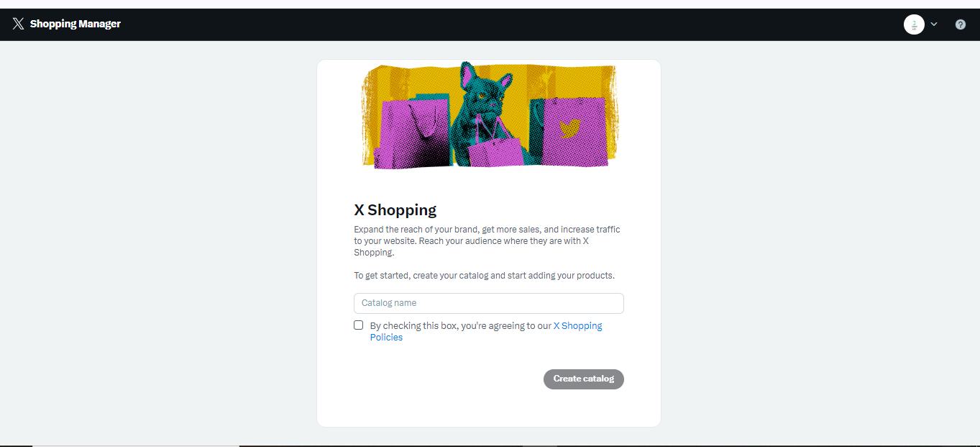
Task: Click the "To get started" instruction text
Action: pyautogui.click(x=484, y=276)
